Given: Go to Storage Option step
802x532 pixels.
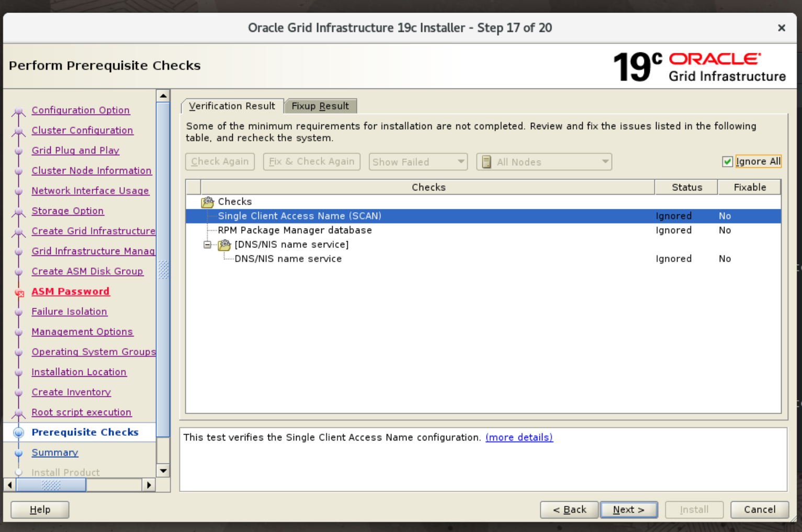Looking at the screenshot, I should coord(67,211).
